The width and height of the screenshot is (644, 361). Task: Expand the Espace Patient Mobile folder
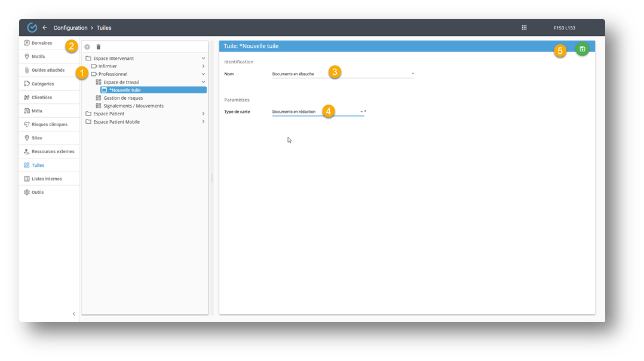(x=203, y=122)
